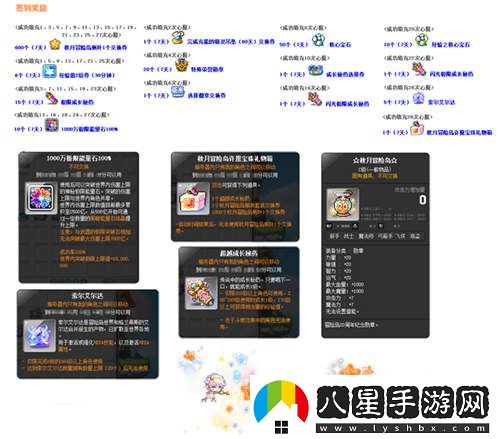Open the 1000万极限能量石100% link
Screen dimensions: 500x439
(x=89, y=129)
